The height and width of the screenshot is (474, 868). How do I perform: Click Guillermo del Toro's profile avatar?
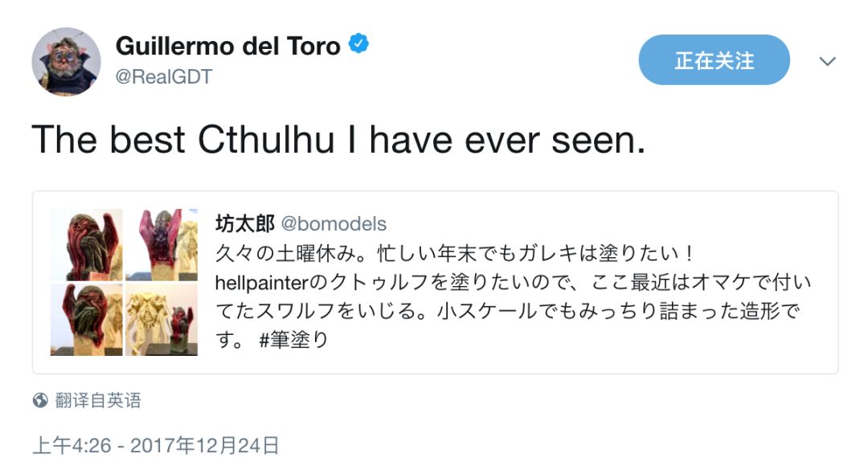(x=66, y=60)
